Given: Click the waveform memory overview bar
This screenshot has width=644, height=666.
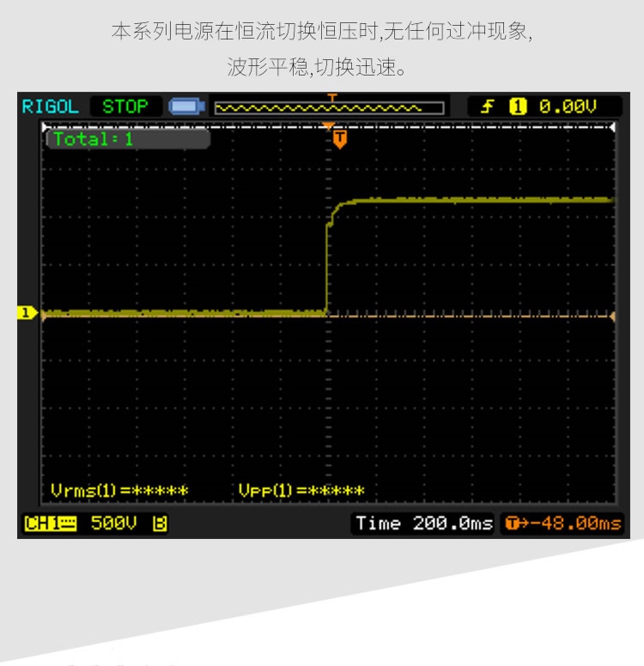Looking at the screenshot, I should (330, 108).
